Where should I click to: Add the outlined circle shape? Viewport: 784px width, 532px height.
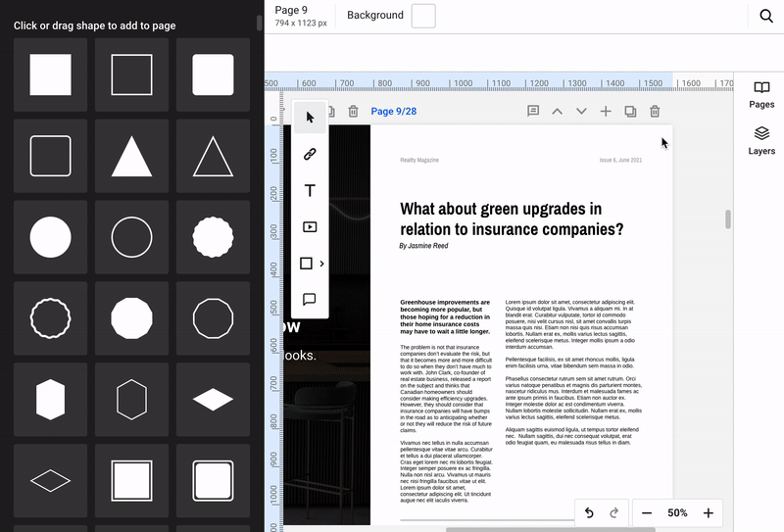pyautogui.click(x=131, y=237)
